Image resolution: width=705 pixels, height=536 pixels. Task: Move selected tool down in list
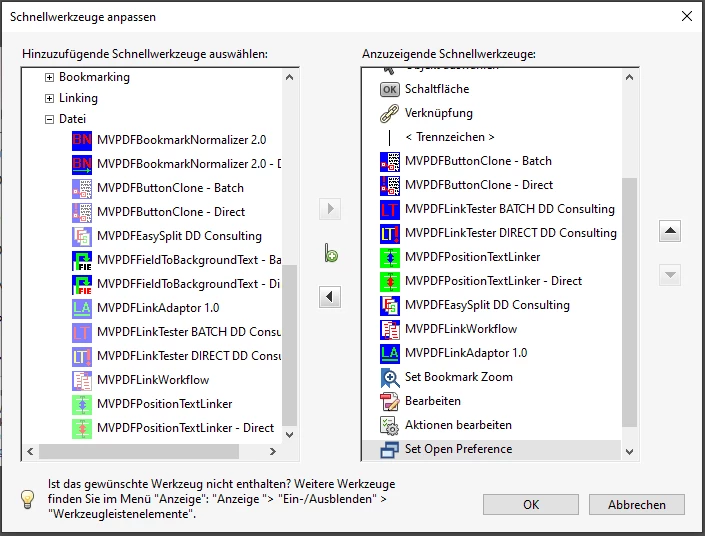[670, 275]
